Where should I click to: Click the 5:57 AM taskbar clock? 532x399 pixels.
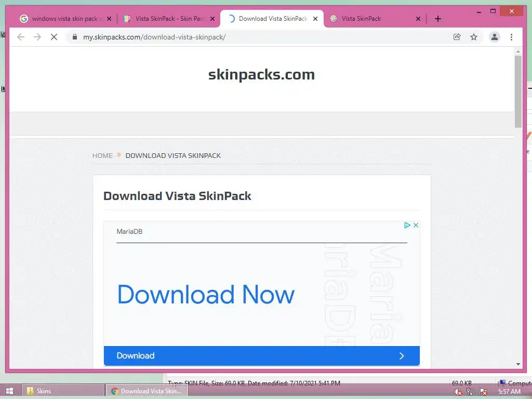509,392
